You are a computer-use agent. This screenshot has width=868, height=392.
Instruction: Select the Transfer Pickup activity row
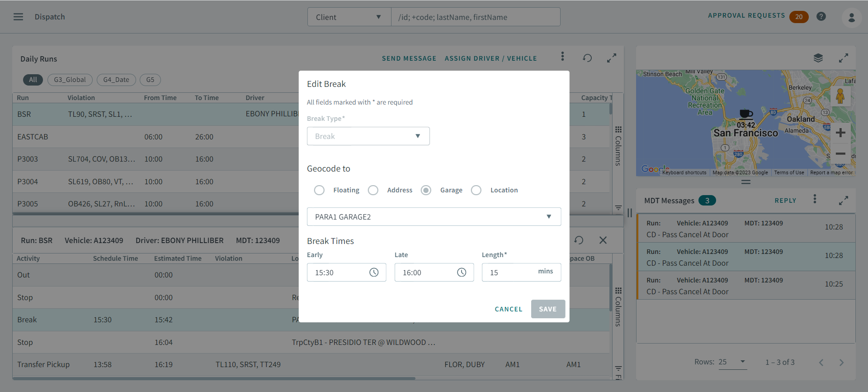[x=312, y=364]
